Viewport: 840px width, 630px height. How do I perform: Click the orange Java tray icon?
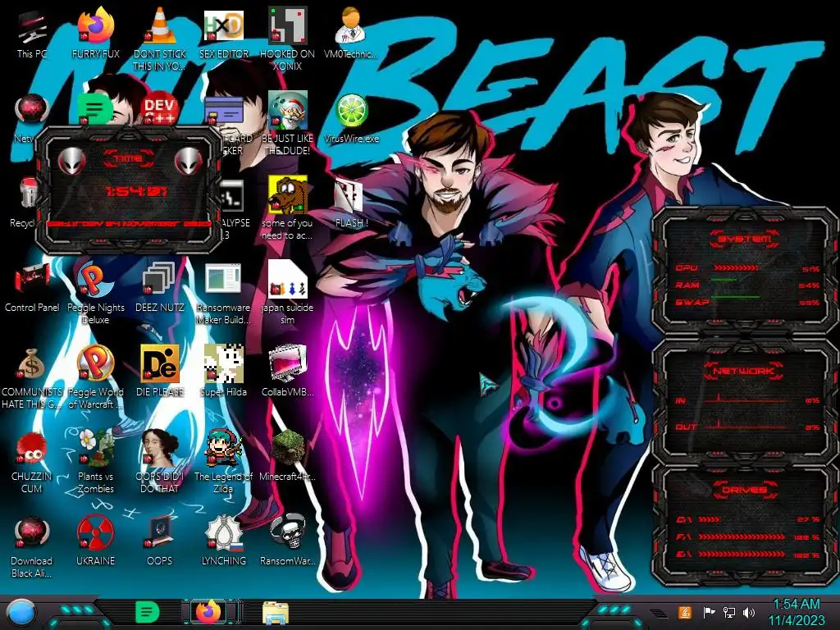685,613
